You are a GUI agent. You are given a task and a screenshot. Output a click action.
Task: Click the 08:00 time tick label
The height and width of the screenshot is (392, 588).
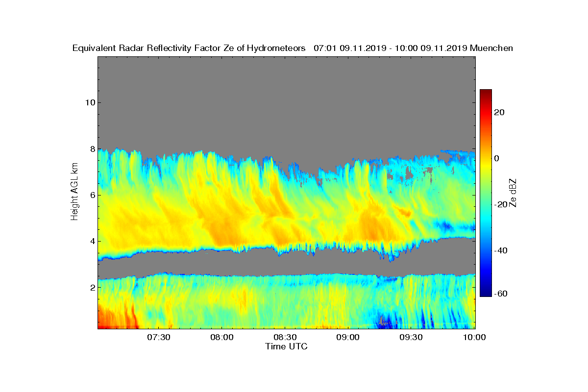pos(221,337)
